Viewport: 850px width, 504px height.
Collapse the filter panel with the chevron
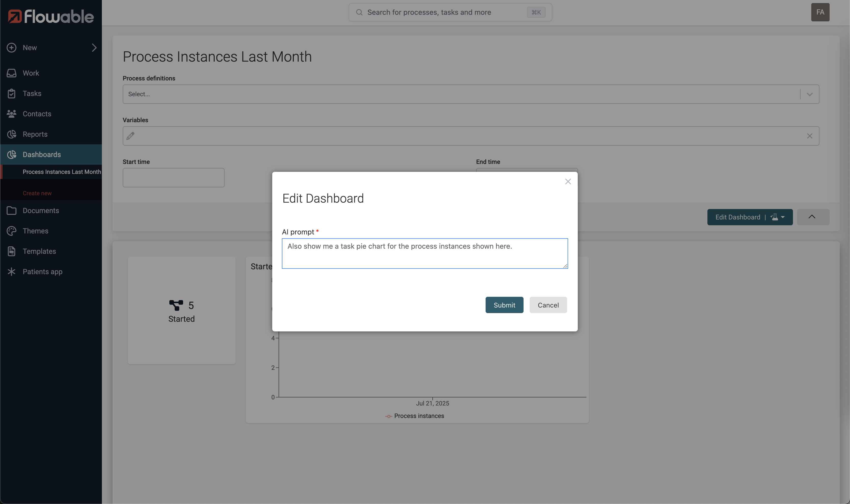[x=813, y=217]
